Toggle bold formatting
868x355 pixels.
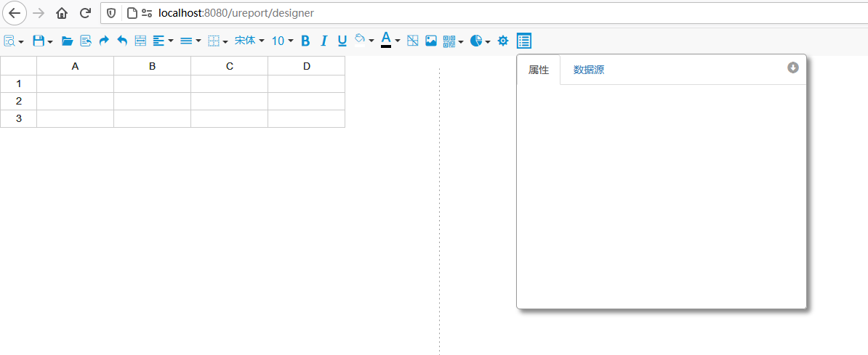[x=305, y=41]
